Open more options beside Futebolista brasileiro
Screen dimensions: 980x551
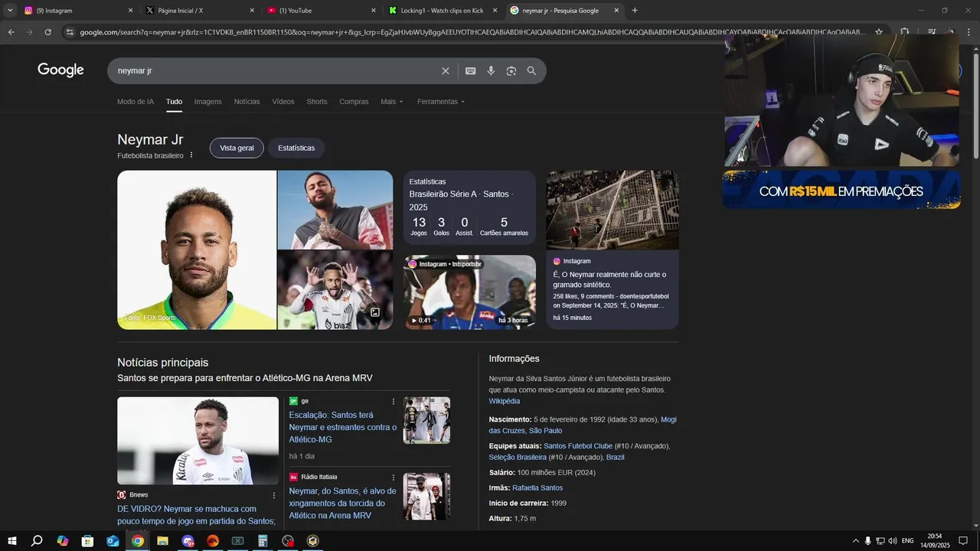pos(191,155)
